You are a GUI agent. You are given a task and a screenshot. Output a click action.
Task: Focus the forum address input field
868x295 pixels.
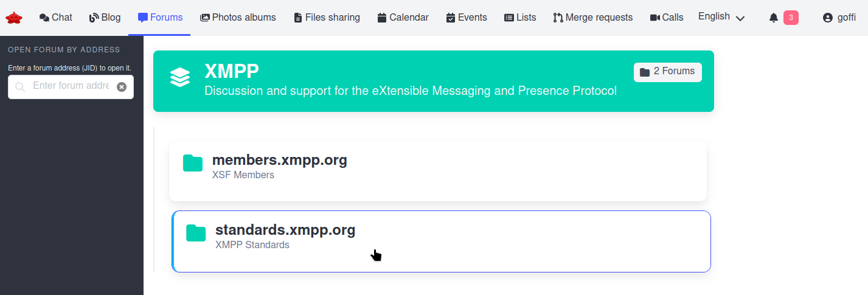coord(71,86)
